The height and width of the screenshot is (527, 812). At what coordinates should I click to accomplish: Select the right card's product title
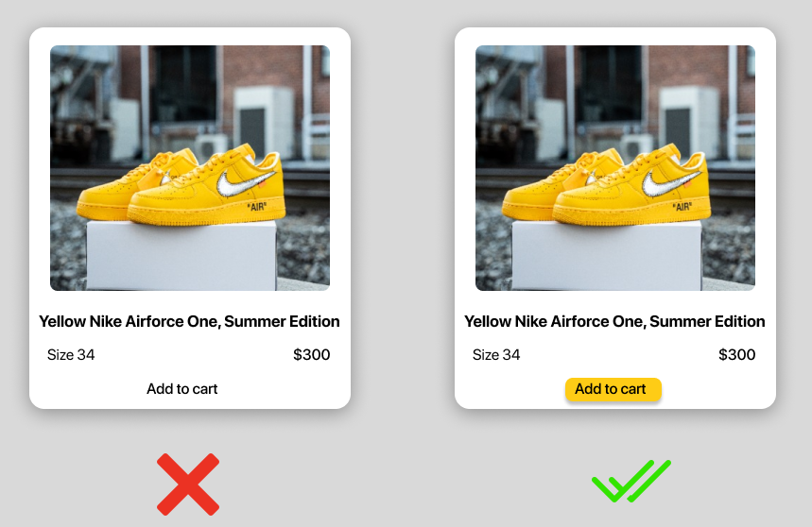(614, 322)
